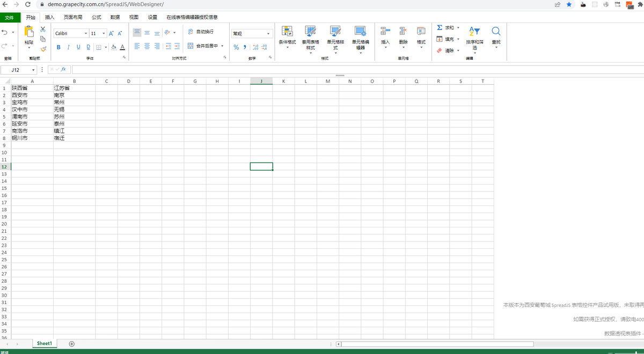
Task: Expand the 填充 fill dropdown
Action: [458, 39]
